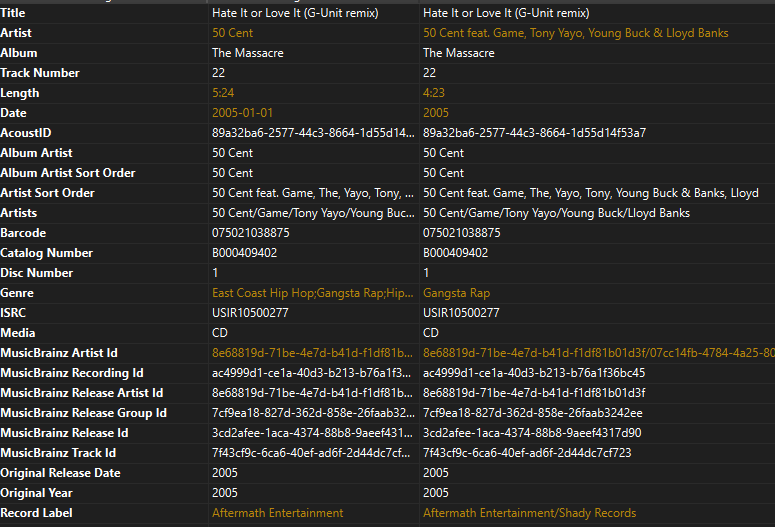Click the ISRC row label
The image size is (775, 527).
(x=13, y=313)
